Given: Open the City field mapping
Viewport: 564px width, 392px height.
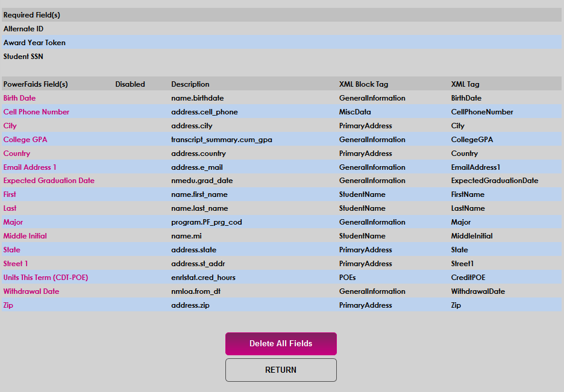Looking at the screenshot, I should [x=9, y=125].
